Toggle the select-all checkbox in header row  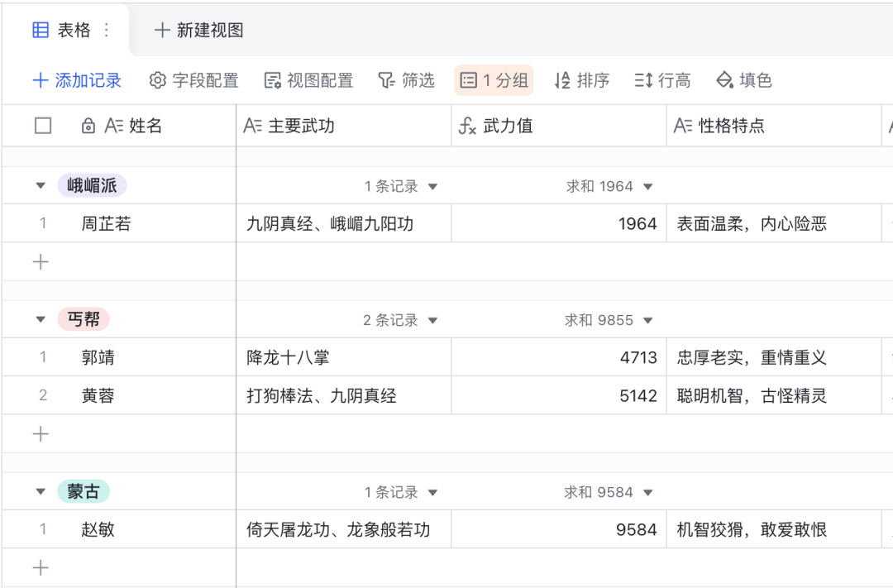pos(42,126)
